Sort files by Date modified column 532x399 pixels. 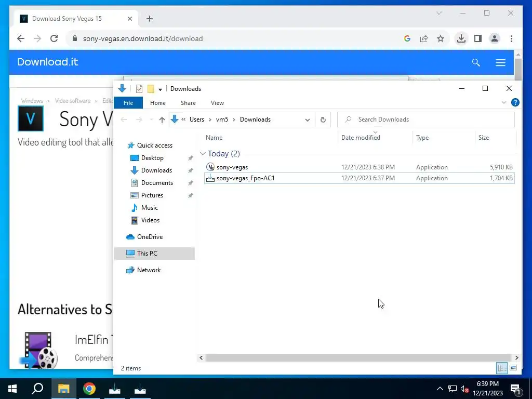(x=361, y=138)
